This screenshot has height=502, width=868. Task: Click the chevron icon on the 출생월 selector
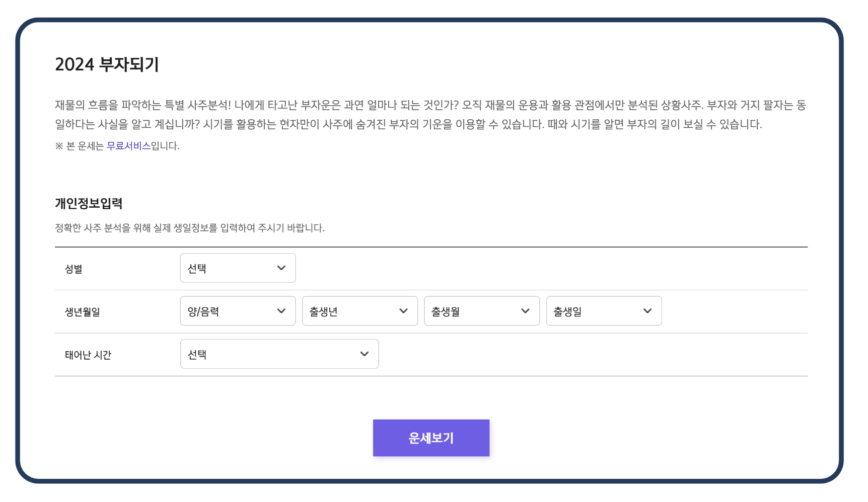tap(526, 311)
